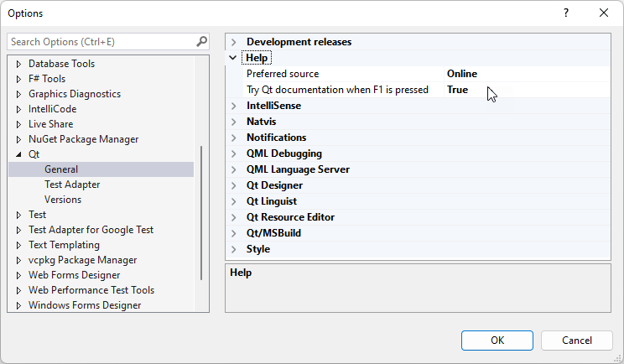Open the dialog help question mark
This screenshot has width=624, height=364.
(566, 13)
